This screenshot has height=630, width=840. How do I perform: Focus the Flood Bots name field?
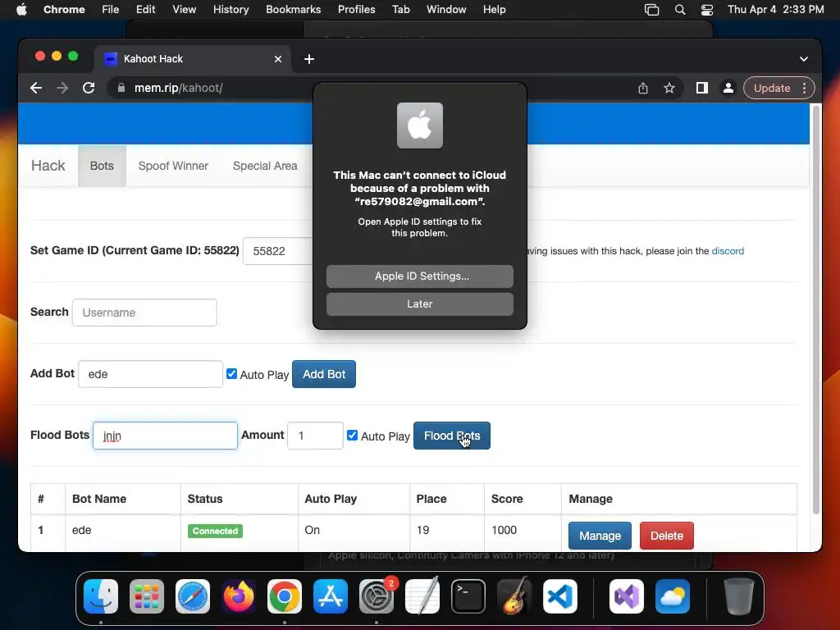(x=165, y=436)
